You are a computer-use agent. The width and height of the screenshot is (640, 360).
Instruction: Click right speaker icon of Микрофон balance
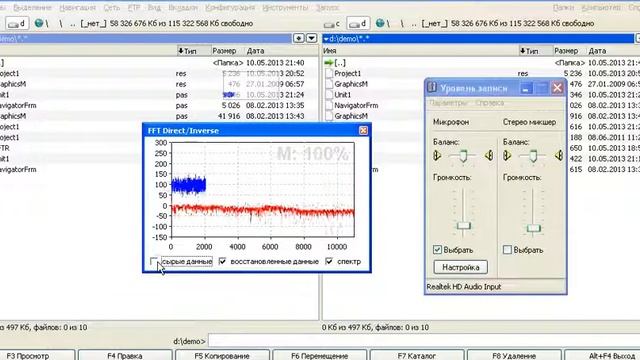(489, 156)
